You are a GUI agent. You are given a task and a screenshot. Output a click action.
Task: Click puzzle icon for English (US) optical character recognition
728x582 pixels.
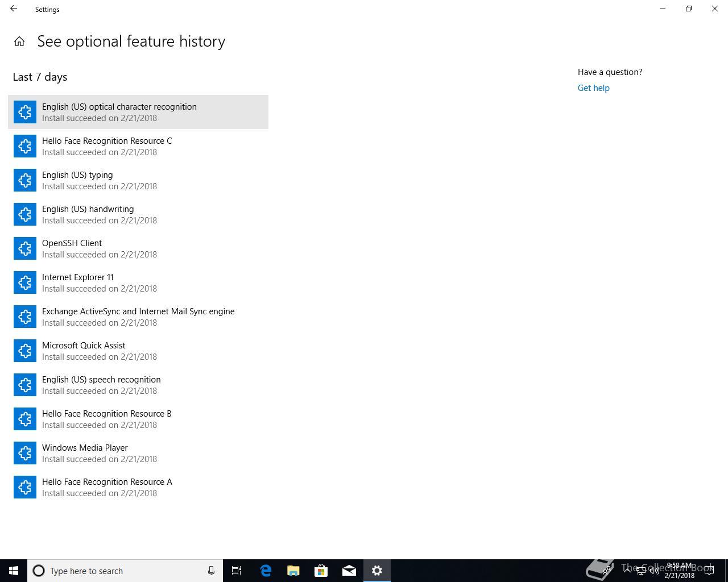25,112
